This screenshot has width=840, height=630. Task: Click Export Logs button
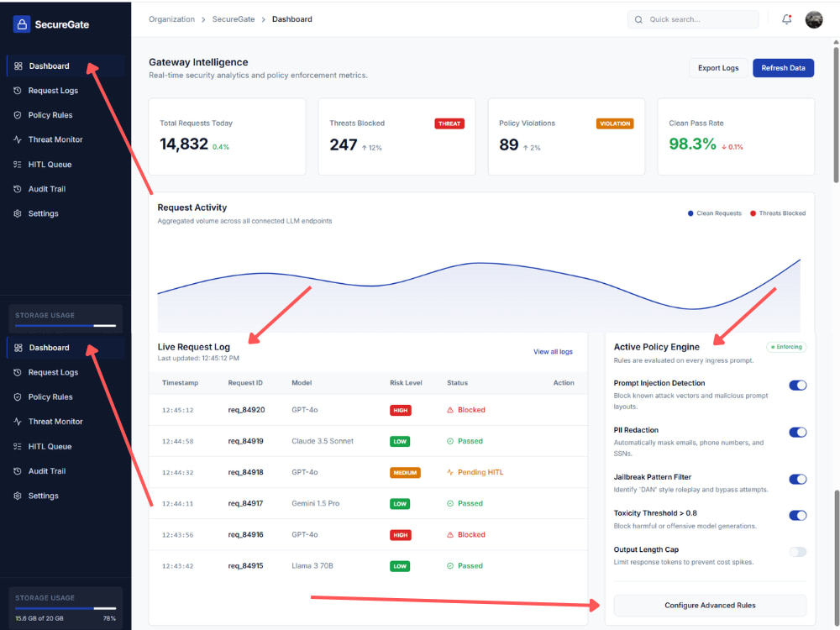click(x=718, y=68)
